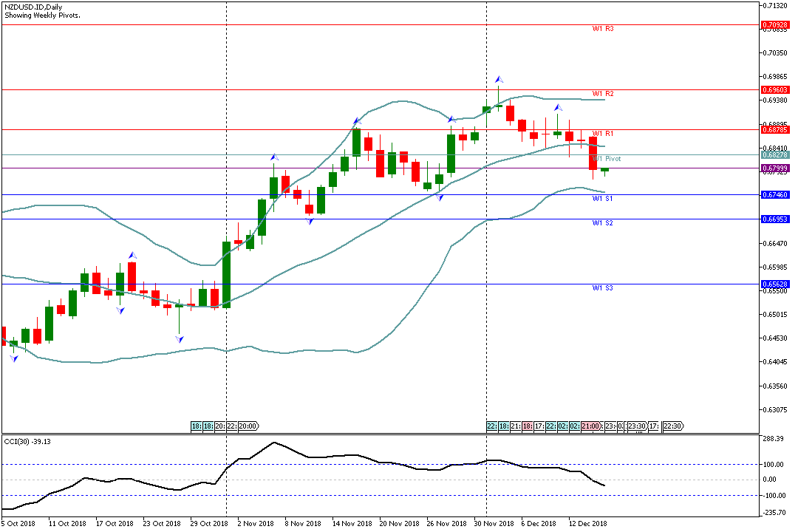Click the purple 0.67999 current price tag
The image size is (798, 532).
[775, 168]
